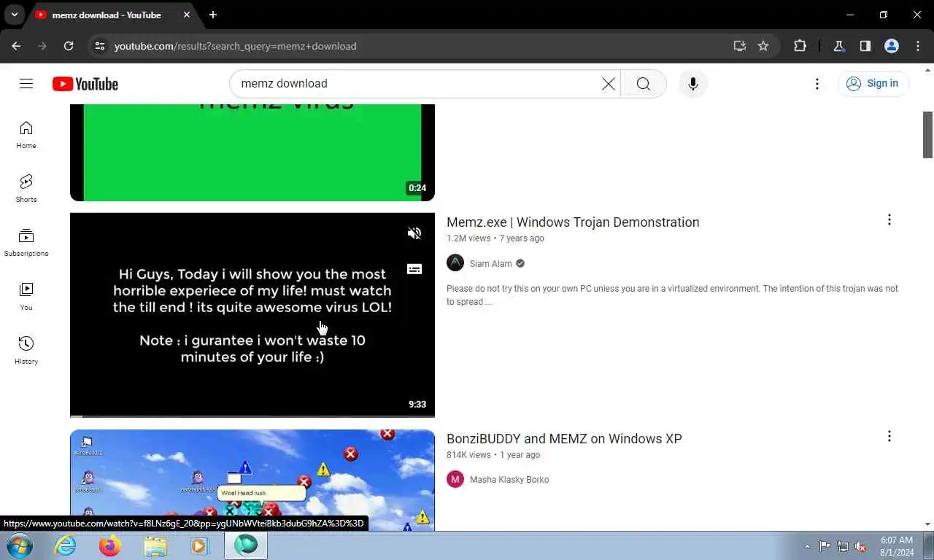Open BonziBUDDY and MEMZ on Windows XP
Screen dimensions: 934x560
[x=564, y=439]
